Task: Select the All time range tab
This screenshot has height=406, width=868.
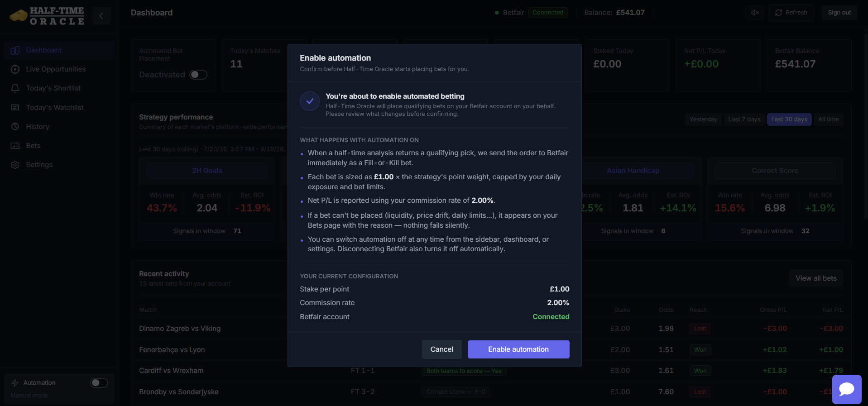Action: point(828,119)
